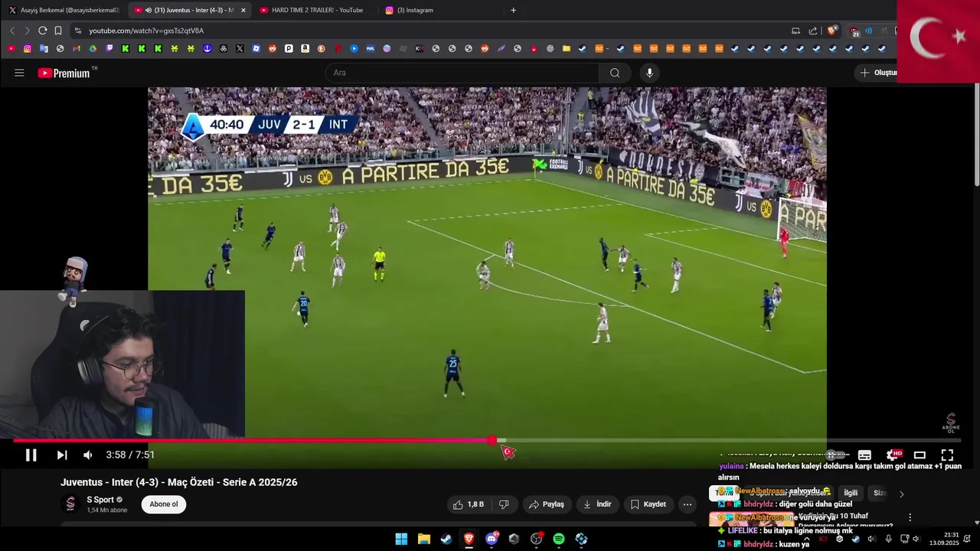Open the S Sport channel name link
This screenshot has height=551, width=980.
coord(100,500)
